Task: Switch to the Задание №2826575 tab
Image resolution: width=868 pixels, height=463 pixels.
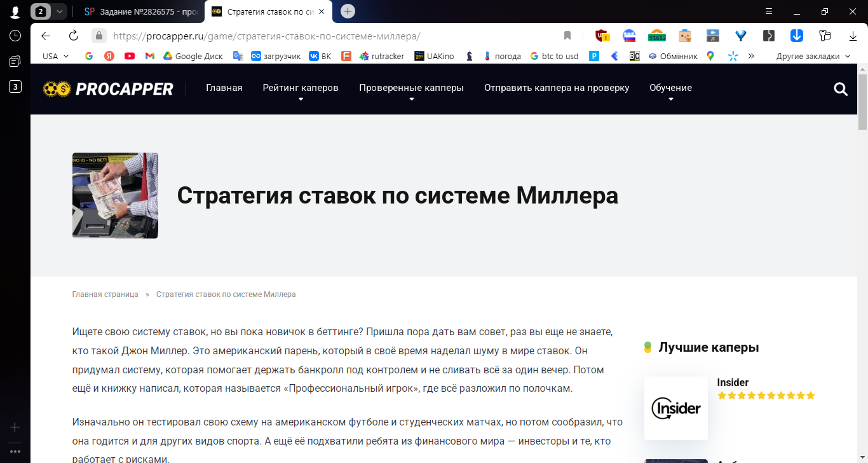Action: point(141,11)
